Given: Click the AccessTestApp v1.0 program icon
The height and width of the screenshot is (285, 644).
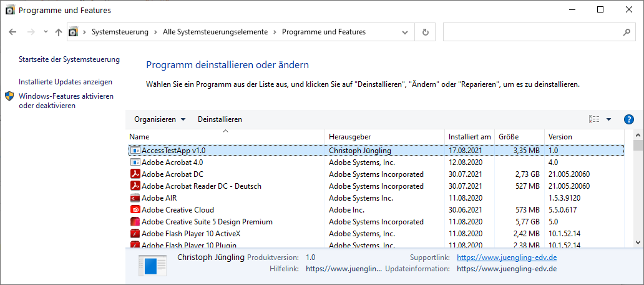Looking at the screenshot, I should point(135,151).
